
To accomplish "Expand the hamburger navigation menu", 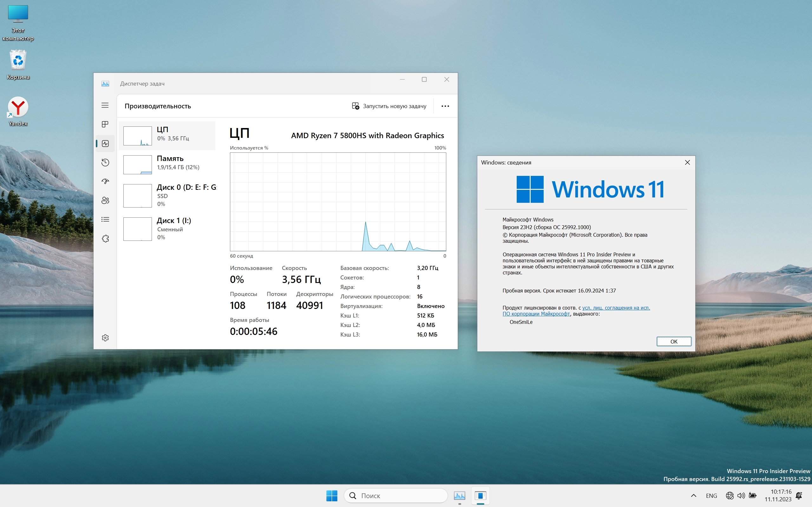I will [x=105, y=105].
